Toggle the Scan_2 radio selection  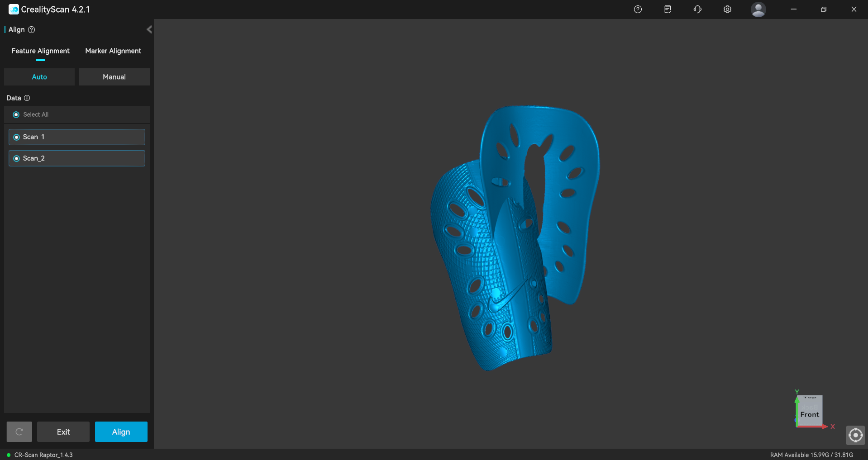pos(17,158)
